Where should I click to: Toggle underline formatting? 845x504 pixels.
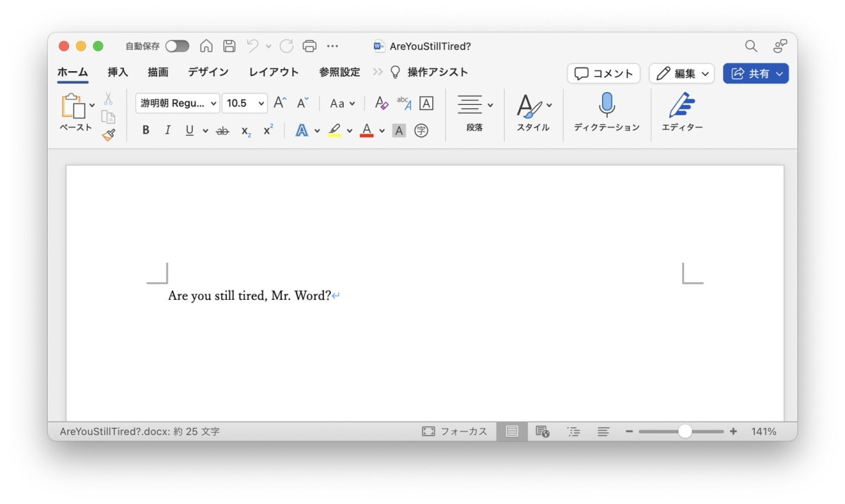click(189, 130)
